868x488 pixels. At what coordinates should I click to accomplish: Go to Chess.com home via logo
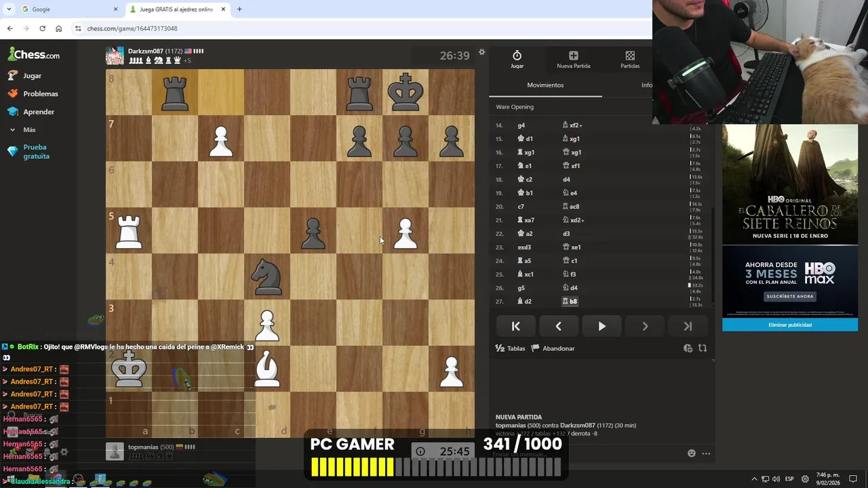pos(34,55)
